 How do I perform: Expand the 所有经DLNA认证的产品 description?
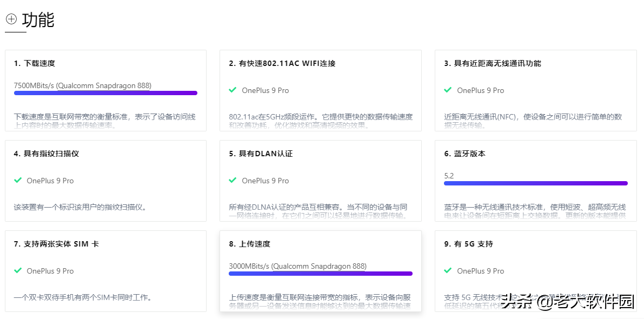click(x=318, y=211)
